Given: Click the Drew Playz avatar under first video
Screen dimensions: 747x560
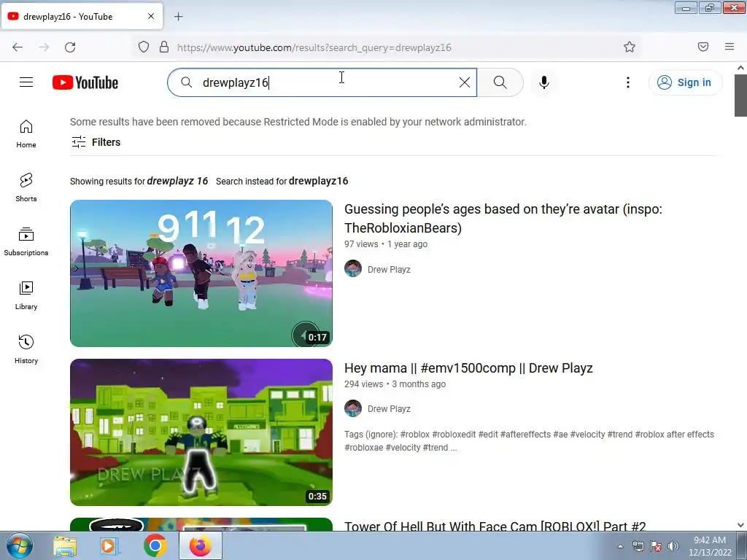Looking at the screenshot, I should [x=353, y=268].
